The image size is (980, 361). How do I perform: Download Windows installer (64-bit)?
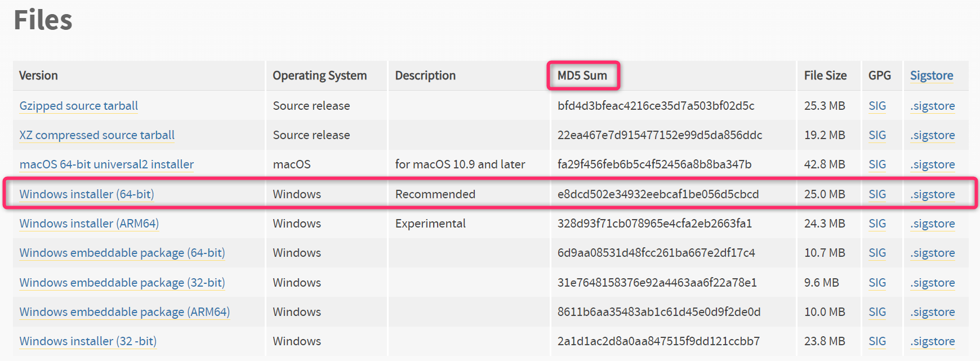point(86,194)
